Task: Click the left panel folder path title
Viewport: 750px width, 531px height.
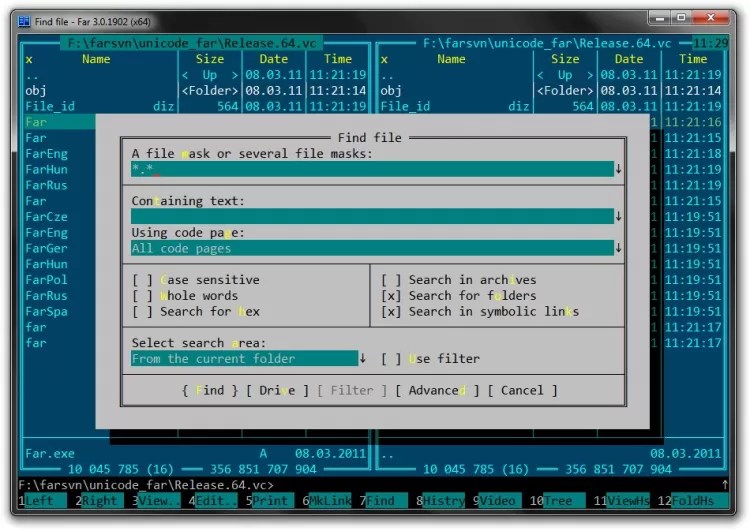Action: coord(192,44)
